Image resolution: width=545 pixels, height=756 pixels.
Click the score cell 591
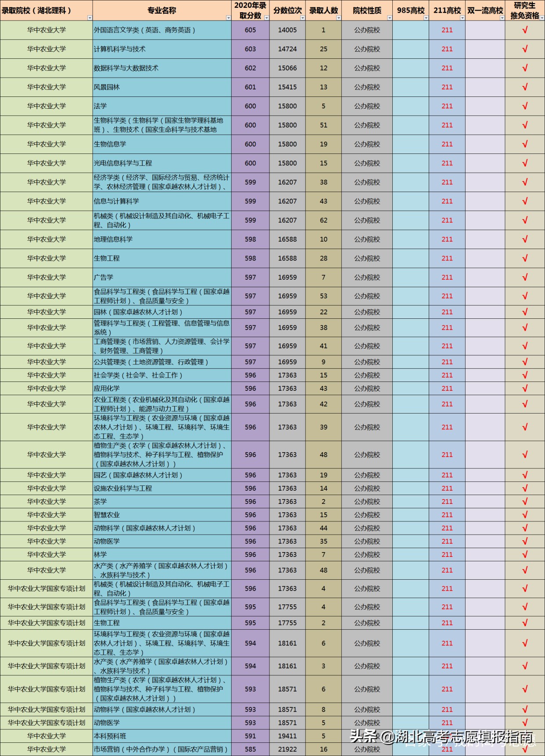coord(251,736)
